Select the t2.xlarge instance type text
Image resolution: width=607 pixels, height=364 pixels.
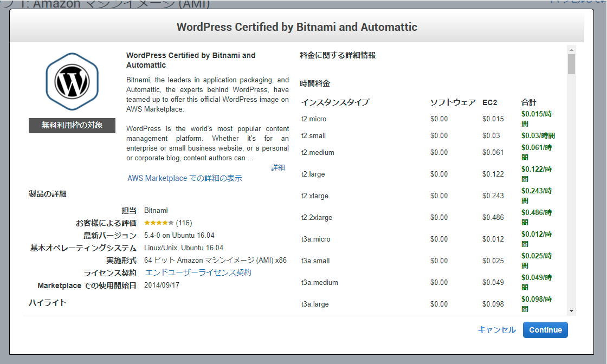[x=314, y=196]
